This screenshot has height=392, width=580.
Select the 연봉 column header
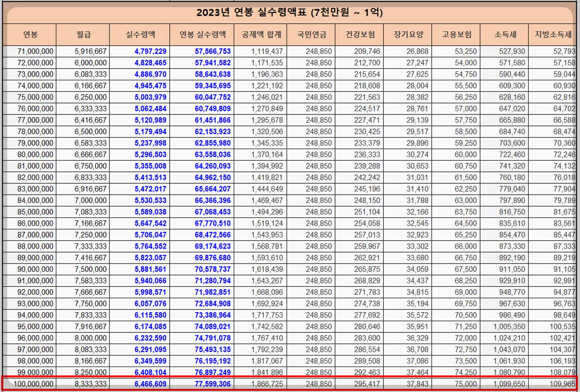[30, 35]
